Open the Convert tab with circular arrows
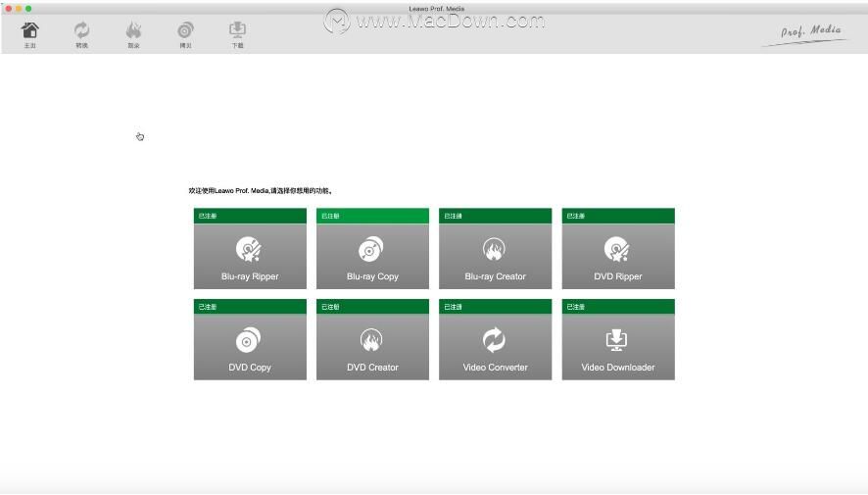The height and width of the screenshot is (495, 868). coord(82,35)
